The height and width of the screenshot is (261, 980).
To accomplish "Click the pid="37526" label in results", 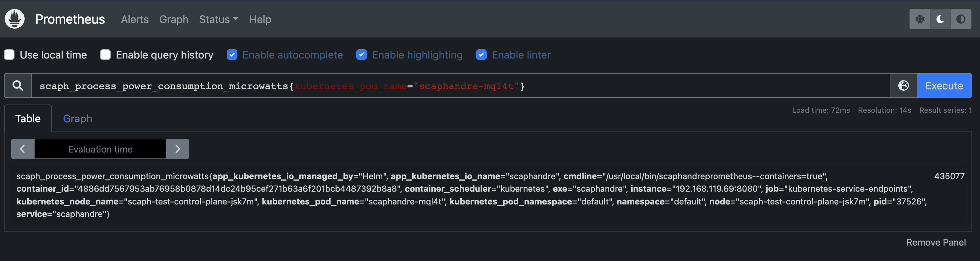I will (x=898, y=202).
